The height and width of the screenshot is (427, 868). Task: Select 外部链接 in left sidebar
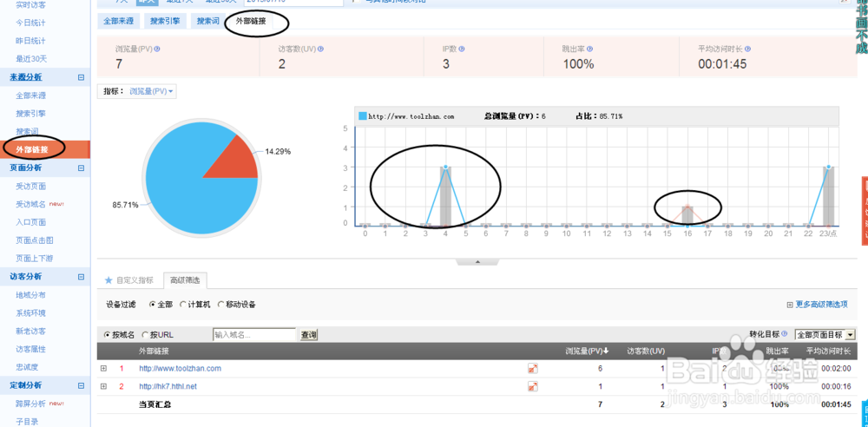[32, 149]
